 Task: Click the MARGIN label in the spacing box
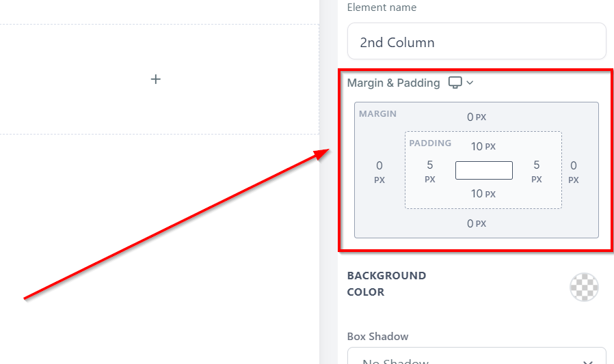pyautogui.click(x=377, y=114)
